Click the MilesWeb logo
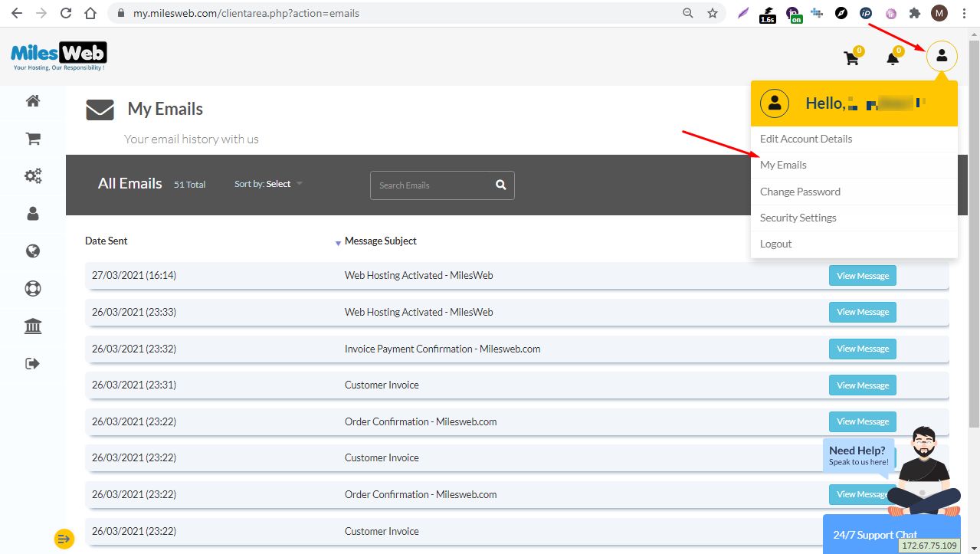The height and width of the screenshot is (554, 980). coord(58,55)
